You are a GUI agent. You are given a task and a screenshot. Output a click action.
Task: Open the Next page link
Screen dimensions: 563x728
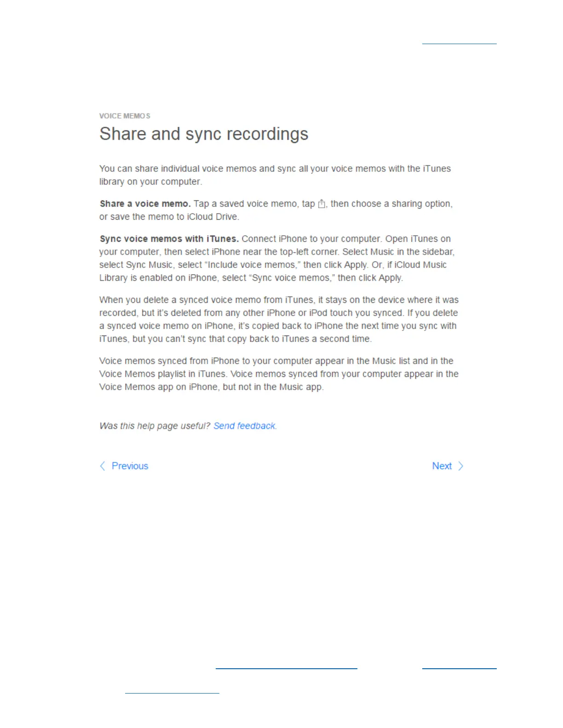coord(442,466)
